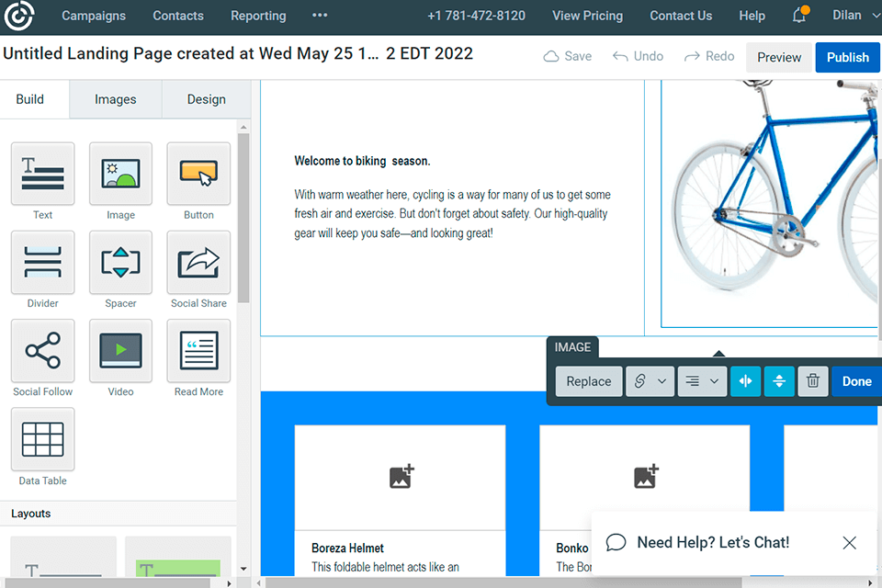882x588 pixels.
Task: Select the blue bicycle image
Action: point(770,203)
